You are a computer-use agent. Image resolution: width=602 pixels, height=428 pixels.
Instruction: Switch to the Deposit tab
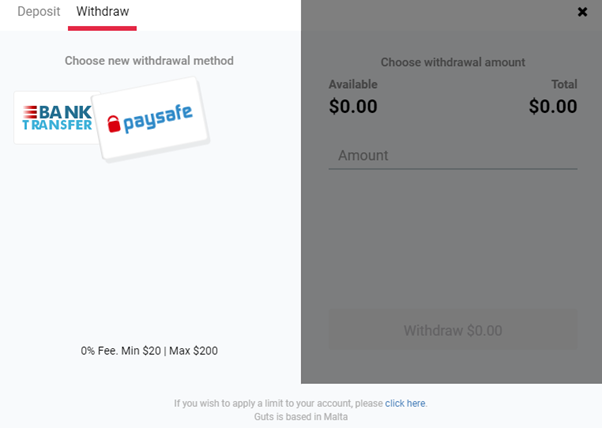39,12
